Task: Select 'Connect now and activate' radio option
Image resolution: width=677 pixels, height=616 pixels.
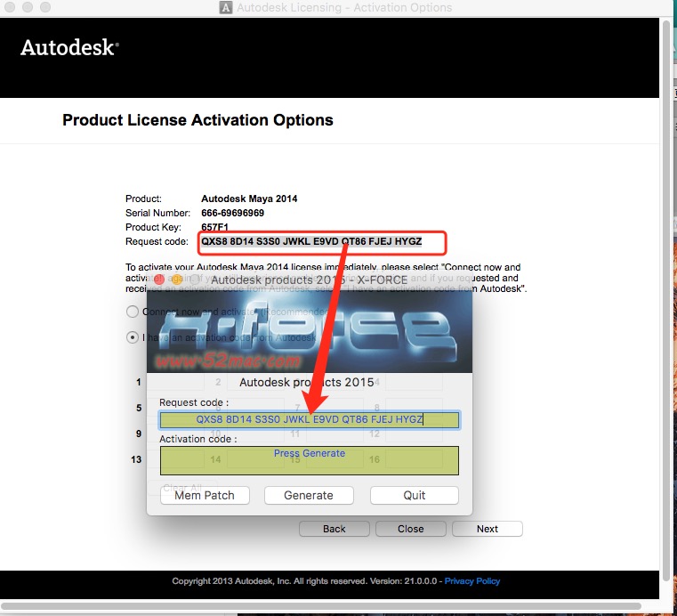Action: (133, 312)
